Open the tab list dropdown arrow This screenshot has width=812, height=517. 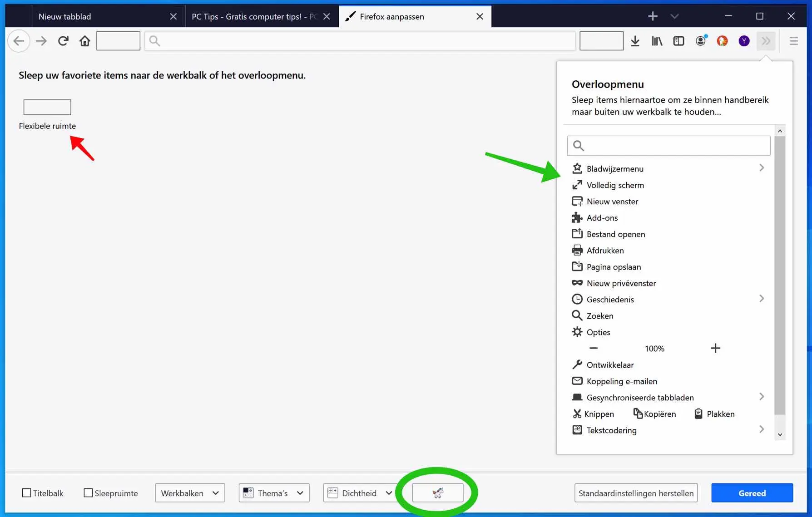pyautogui.click(x=674, y=16)
